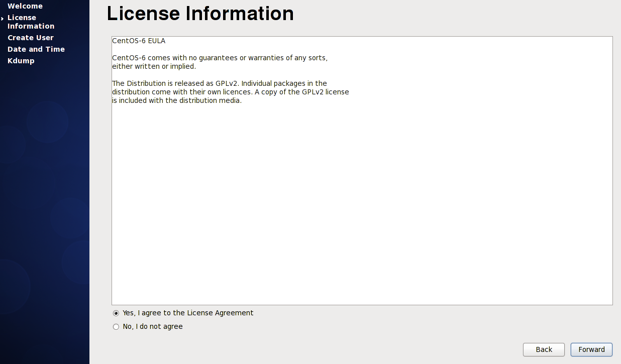
Task: Click the text 'either written or implied.'
Action: point(154,66)
